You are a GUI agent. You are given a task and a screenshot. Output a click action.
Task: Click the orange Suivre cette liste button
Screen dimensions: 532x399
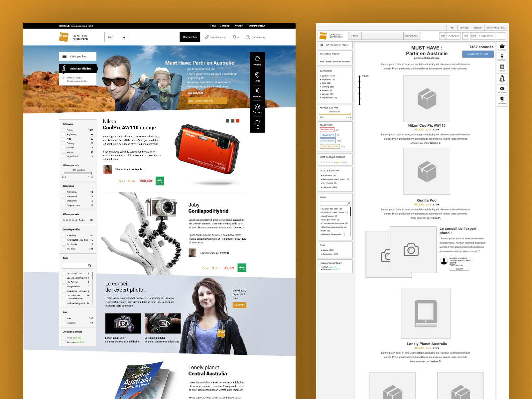click(x=207, y=101)
